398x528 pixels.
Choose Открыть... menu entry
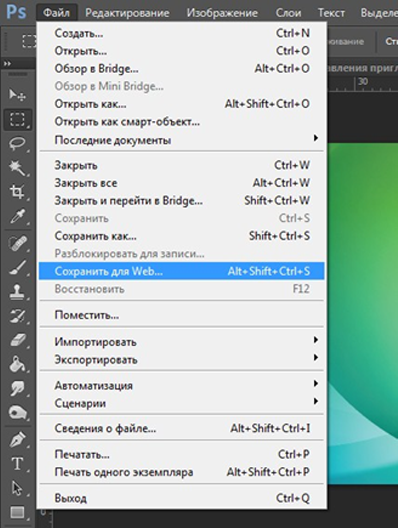click(182, 51)
